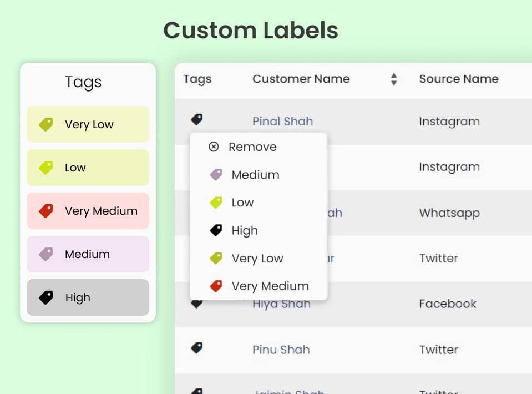Select the Medium tag card in Tags panel

point(88,254)
